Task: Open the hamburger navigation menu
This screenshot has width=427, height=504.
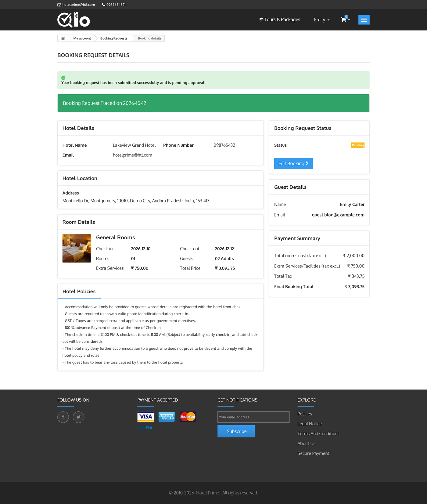Action: [x=364, y=20]
